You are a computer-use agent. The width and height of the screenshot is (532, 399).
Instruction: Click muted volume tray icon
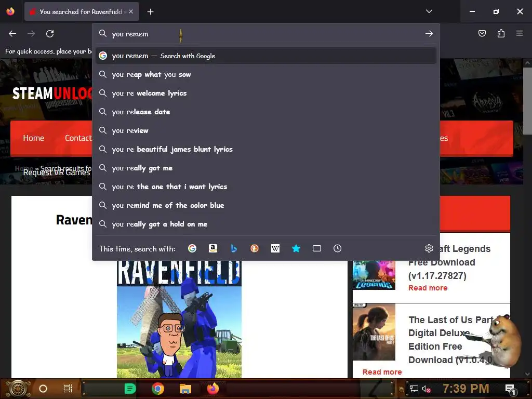click(426, 389)
